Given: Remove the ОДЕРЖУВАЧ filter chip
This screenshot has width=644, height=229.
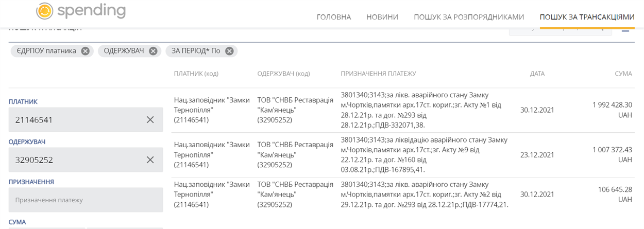Looking at the screenshot, I should [x=153, y=51].
